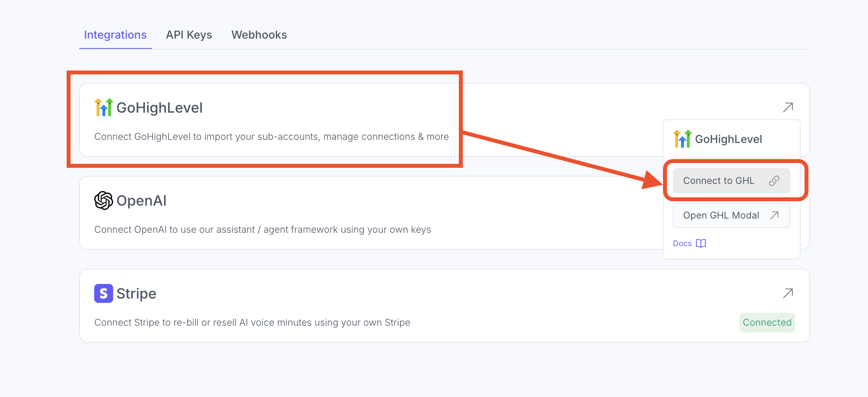Image resolution: width=868 pixels, height=397 pixels.
Task: Click the GoHighLevel heading in popup panel
Action: [728, 139]
